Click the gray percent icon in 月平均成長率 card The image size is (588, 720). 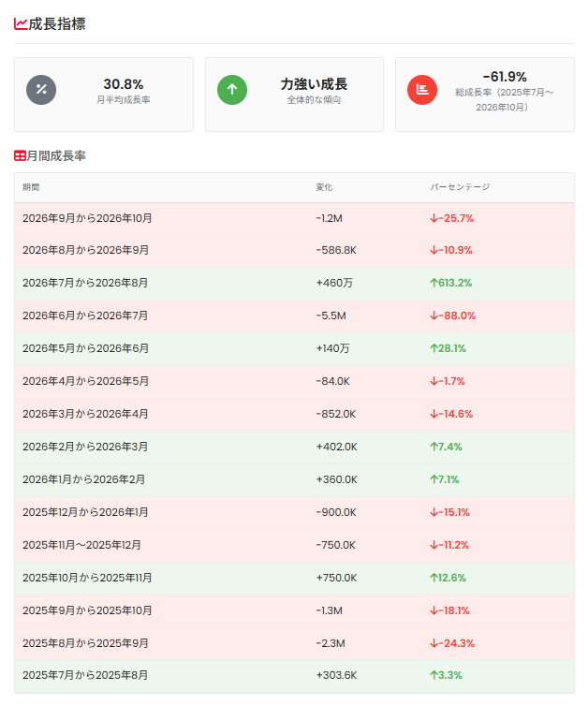click(41, 90)
